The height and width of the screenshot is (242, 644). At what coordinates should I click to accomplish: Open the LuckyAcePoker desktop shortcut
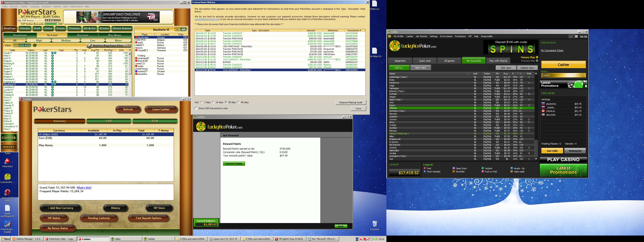[7, 177]
